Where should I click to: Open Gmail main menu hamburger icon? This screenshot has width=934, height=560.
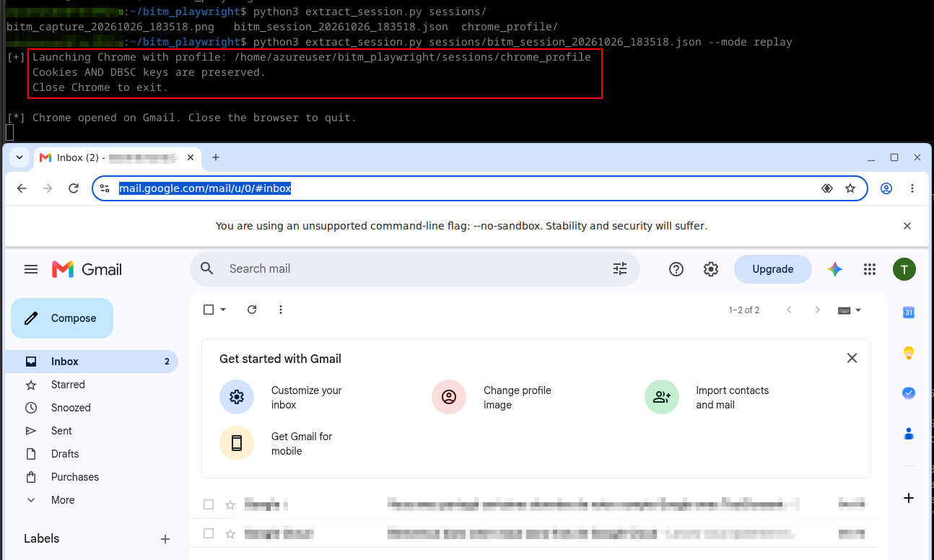[31, 269]
